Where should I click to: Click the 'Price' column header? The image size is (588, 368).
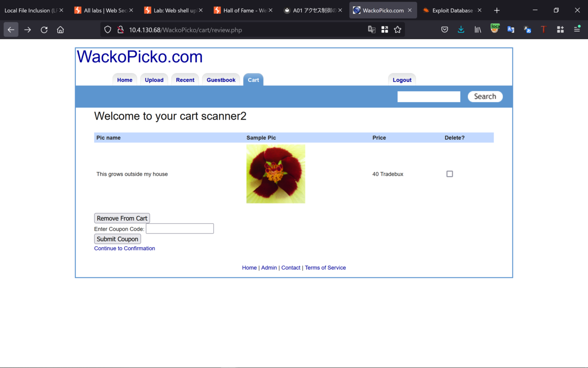click(379, 138)
